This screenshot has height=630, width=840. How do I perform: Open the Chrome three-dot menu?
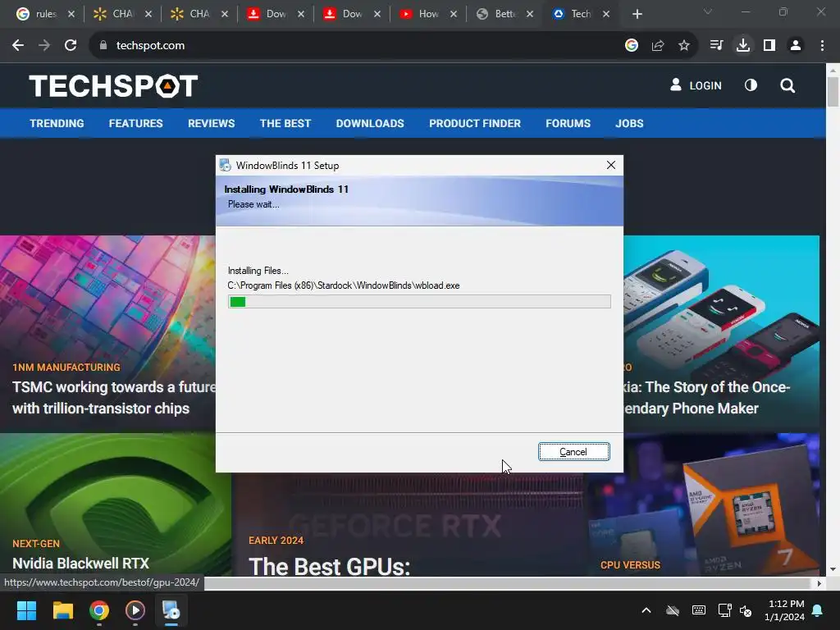pyautogui.click(x=822, y=46)
